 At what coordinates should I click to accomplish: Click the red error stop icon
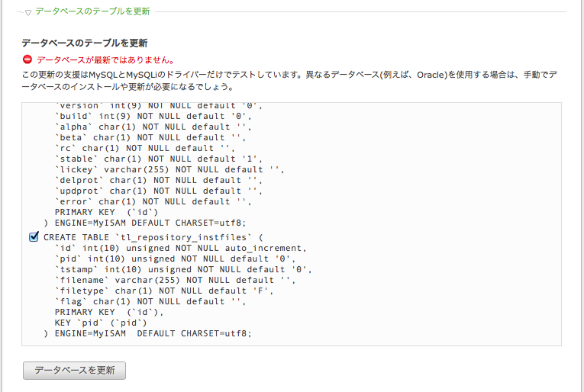coord(27,59)
